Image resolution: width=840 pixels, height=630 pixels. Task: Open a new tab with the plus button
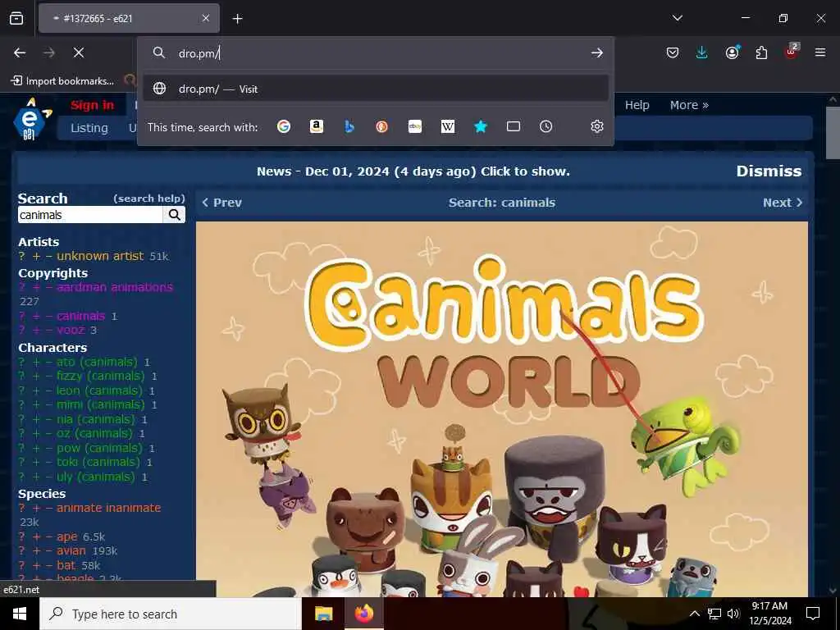237,19
